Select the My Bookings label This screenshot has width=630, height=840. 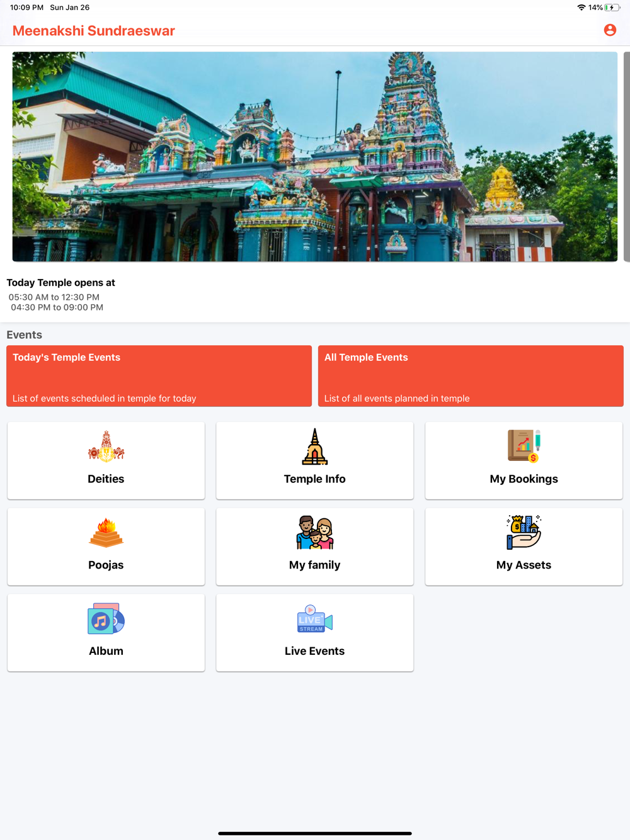524,479
